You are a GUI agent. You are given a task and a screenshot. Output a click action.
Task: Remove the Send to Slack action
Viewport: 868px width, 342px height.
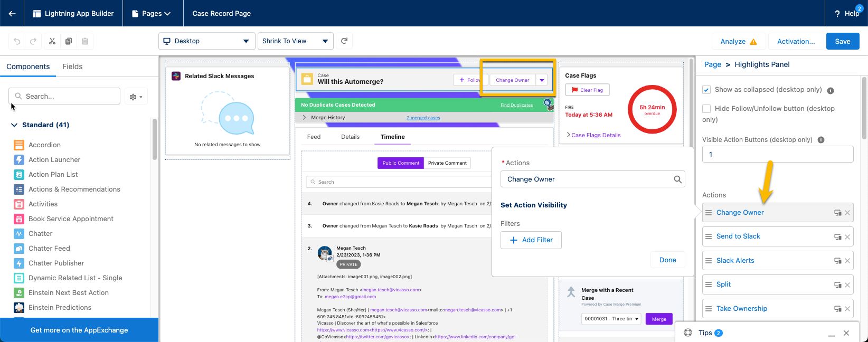click(x=847, y=237)
